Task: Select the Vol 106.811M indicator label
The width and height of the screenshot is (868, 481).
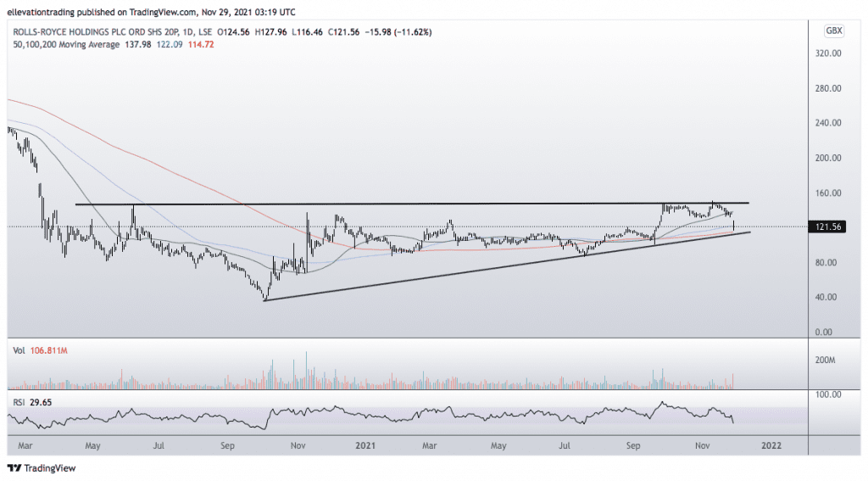Action: [x=40, y=350]
